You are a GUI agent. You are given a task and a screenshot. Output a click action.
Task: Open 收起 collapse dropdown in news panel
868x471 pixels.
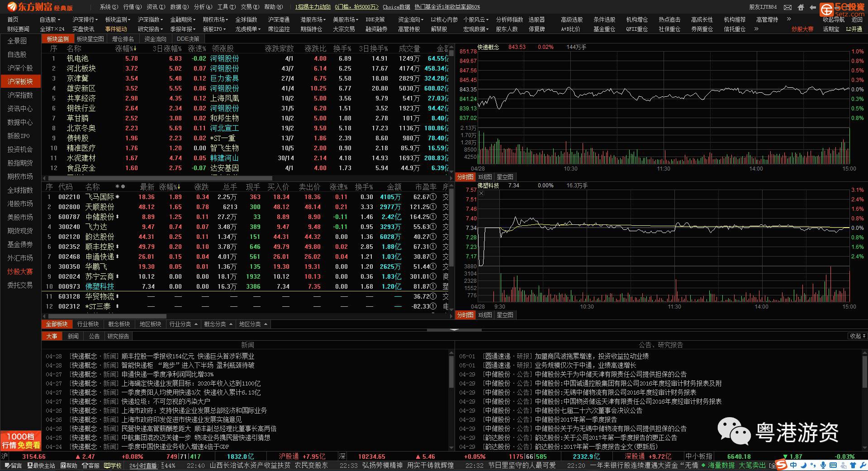(857, 336)
